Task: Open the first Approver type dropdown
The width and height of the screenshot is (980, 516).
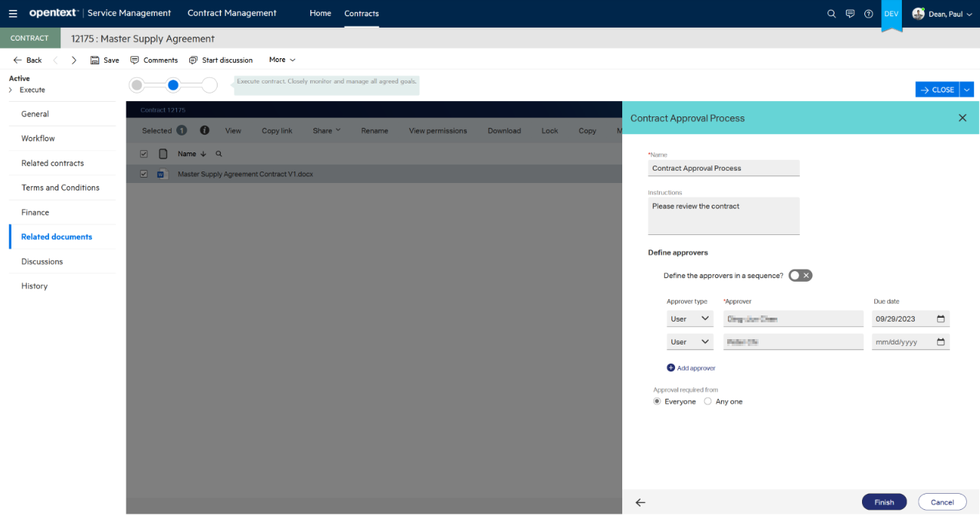Action: click(x=690, y=318)
